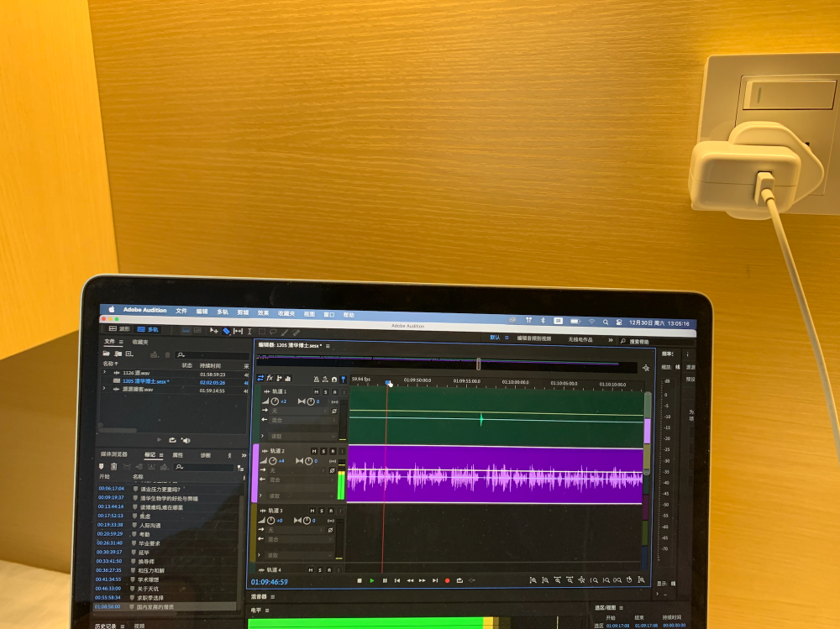Select the 无线电作品 workspace
Image resolution: width=840 pixels, height=629 pixels.
580,339
